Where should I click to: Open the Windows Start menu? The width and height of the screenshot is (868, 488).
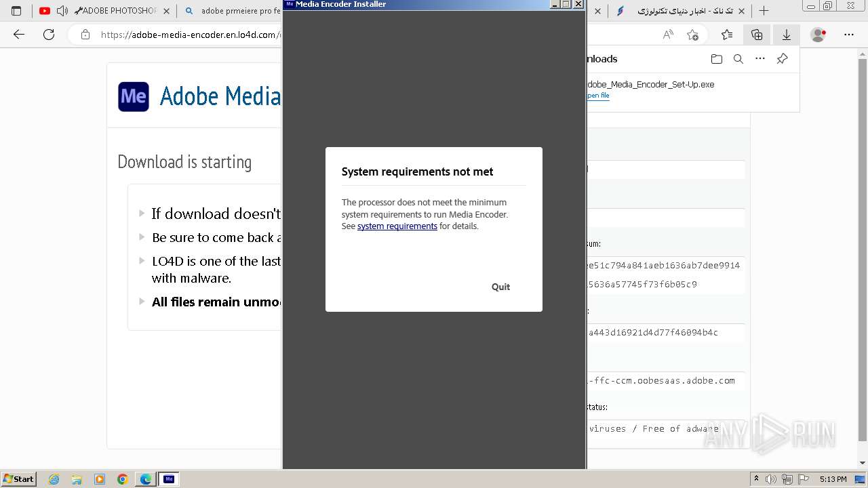[x=18, y=479]
